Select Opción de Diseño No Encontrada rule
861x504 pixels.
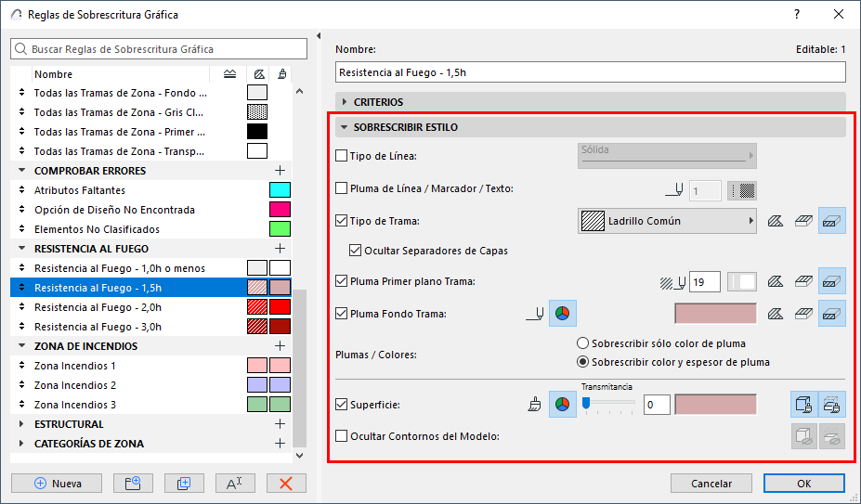pos(151,210)
